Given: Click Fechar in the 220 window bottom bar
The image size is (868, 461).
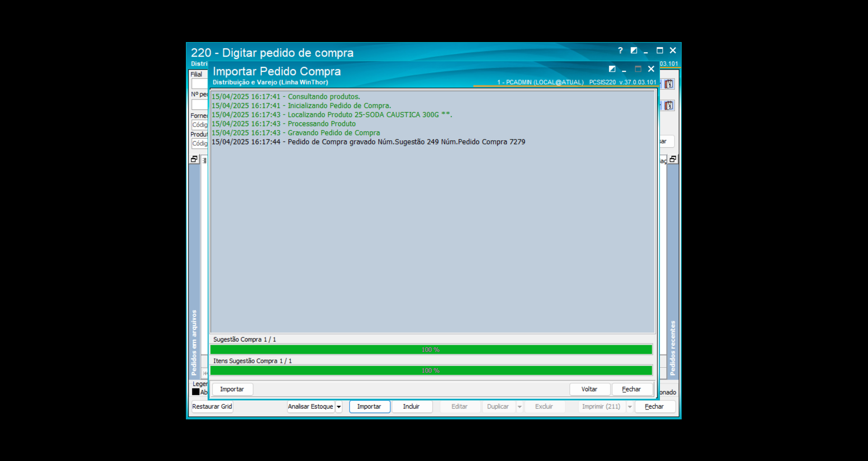Looking at the screenshot, I should click(655, 406).
